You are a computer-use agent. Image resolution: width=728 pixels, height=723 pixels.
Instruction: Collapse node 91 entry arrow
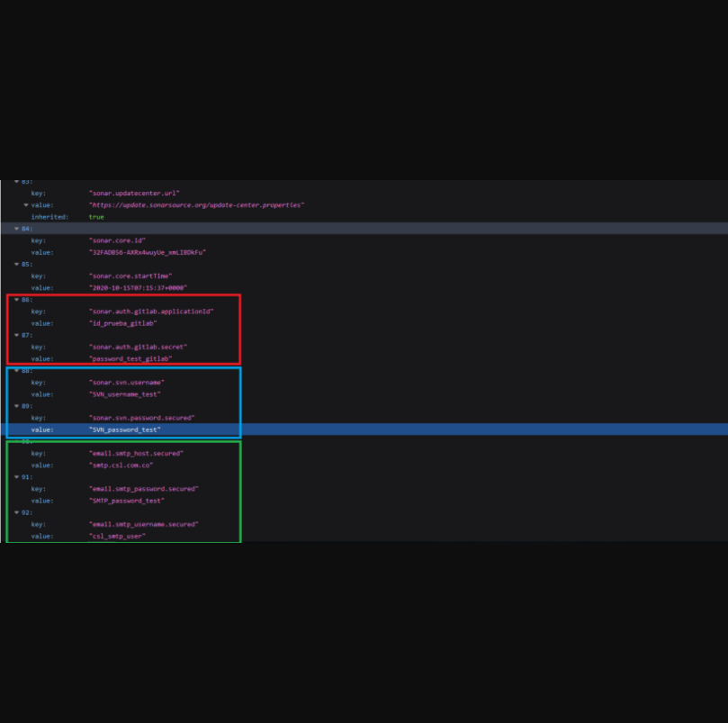pos(16,477)
